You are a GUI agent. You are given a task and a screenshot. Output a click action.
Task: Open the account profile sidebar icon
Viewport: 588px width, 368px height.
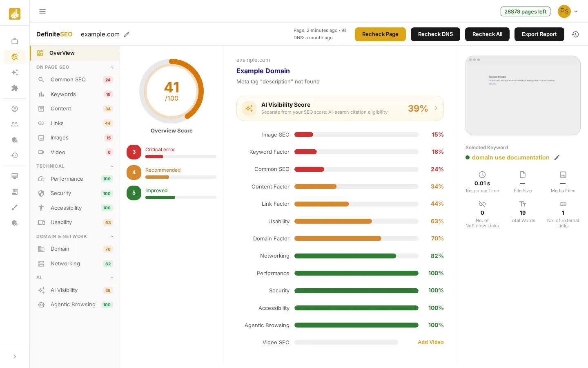(15, 109)
